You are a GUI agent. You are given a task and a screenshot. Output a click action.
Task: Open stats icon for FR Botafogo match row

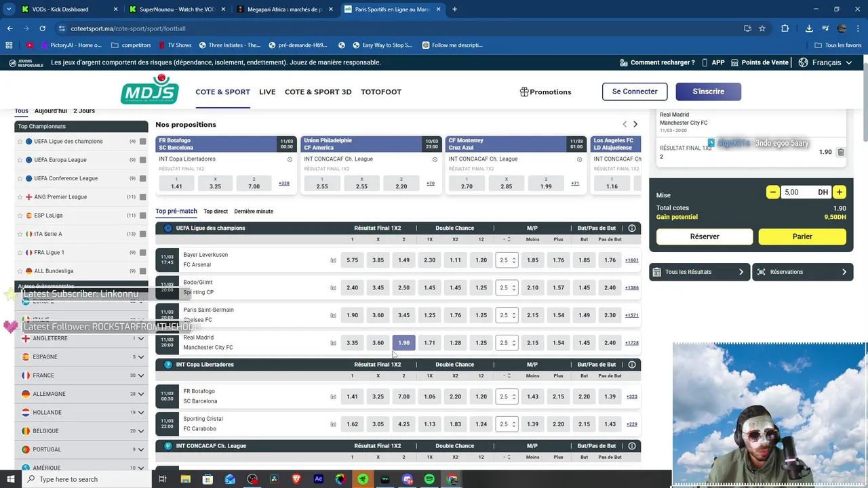tap(333, 396)
